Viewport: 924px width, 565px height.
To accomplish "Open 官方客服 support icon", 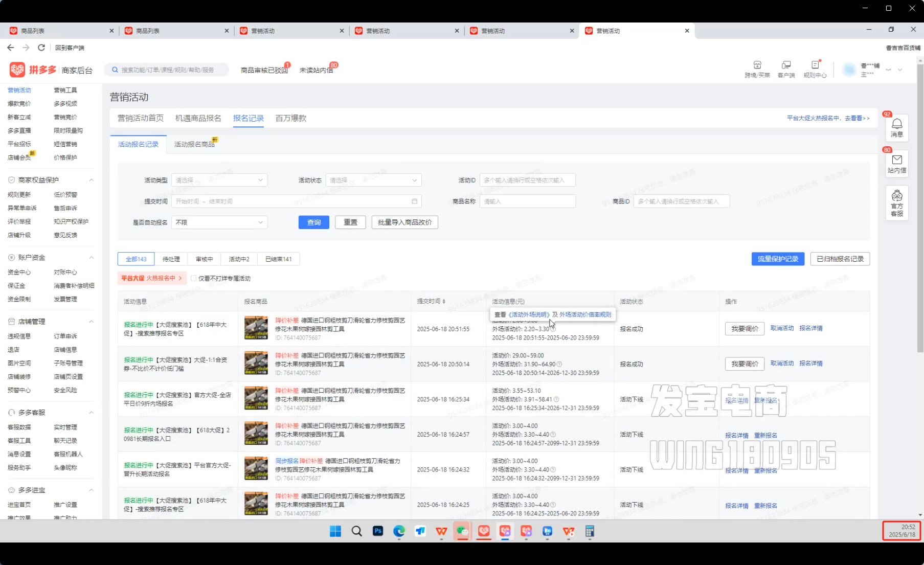I will [x=897, y=196].
